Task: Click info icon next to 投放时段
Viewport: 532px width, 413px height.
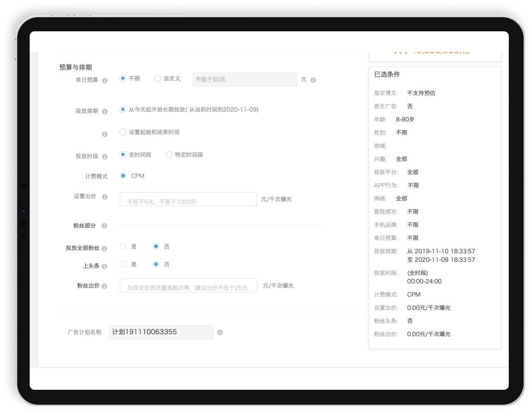Action: (105, 157)
